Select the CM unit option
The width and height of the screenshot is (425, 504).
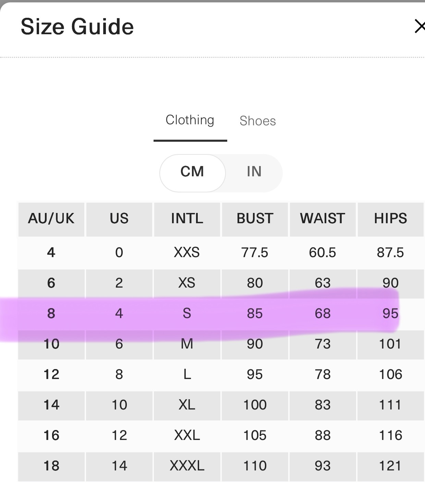[192, 172]
